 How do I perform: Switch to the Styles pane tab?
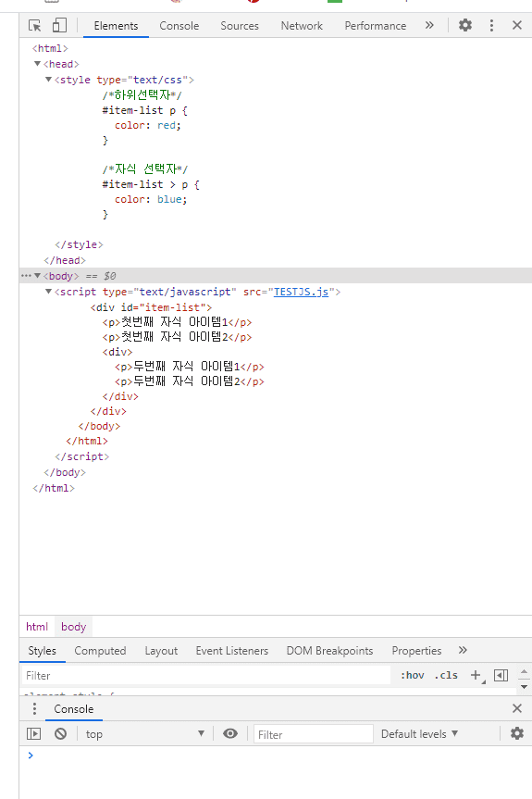[43, 651]
